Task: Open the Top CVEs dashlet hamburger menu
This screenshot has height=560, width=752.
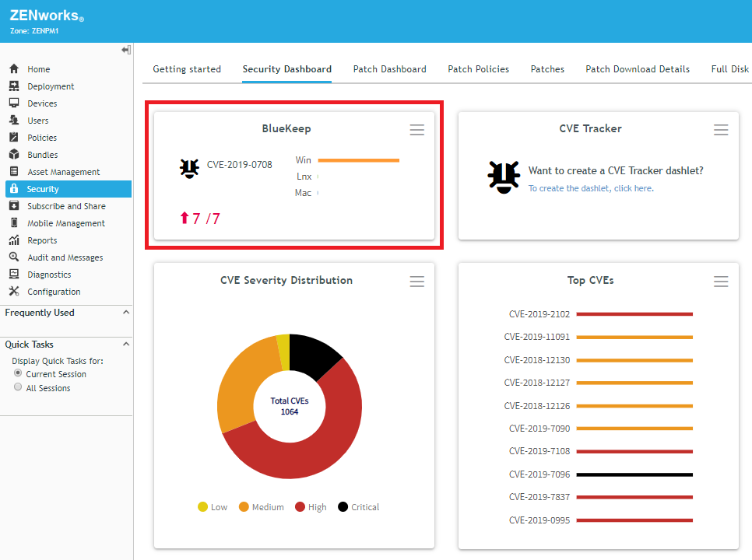Action: 721,282
